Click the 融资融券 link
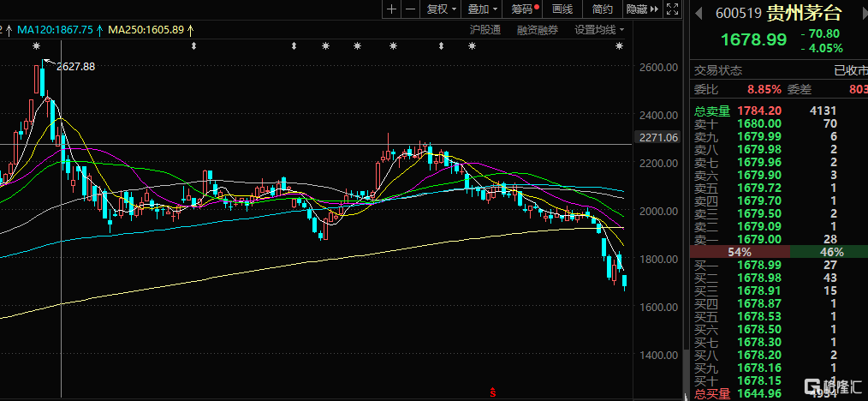Image resolution: width=868 pixels, height=401 pixels. click(538, 30)
